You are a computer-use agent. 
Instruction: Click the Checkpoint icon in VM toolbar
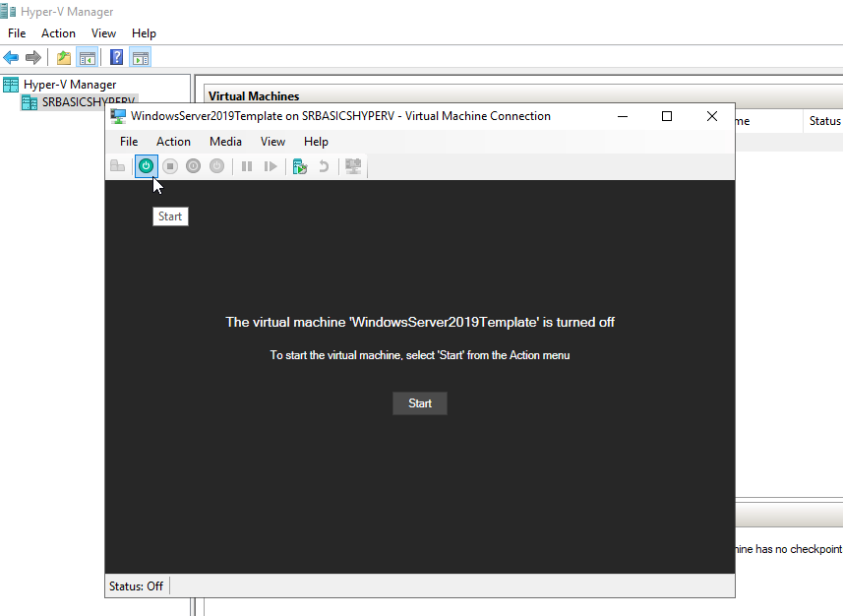tap(299, 166)
